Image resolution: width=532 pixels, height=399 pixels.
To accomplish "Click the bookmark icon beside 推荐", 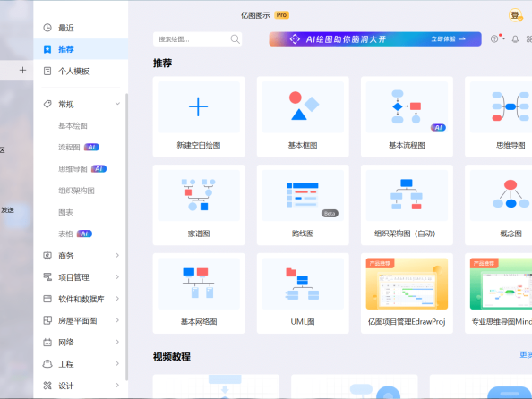I will coord(47,49).
